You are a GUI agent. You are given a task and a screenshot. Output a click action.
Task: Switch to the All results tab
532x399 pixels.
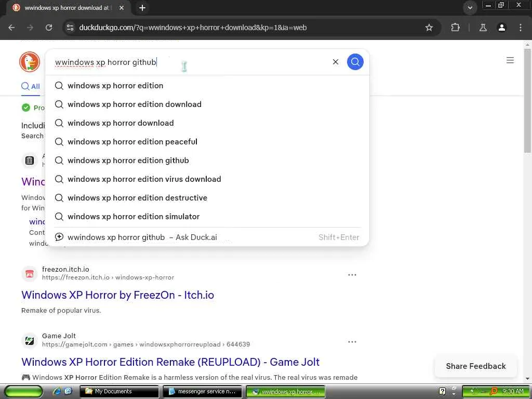click(31, 86)
